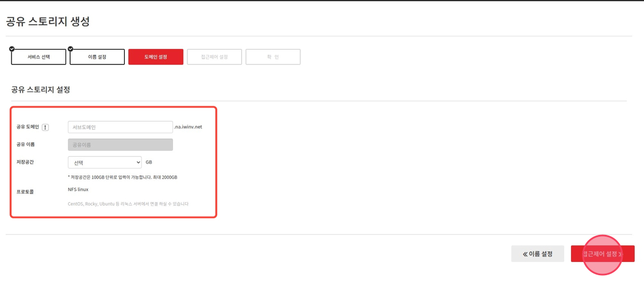Click the disabled 공유이름 field
This screenshot has height=285, width=644.
[120, 145]
